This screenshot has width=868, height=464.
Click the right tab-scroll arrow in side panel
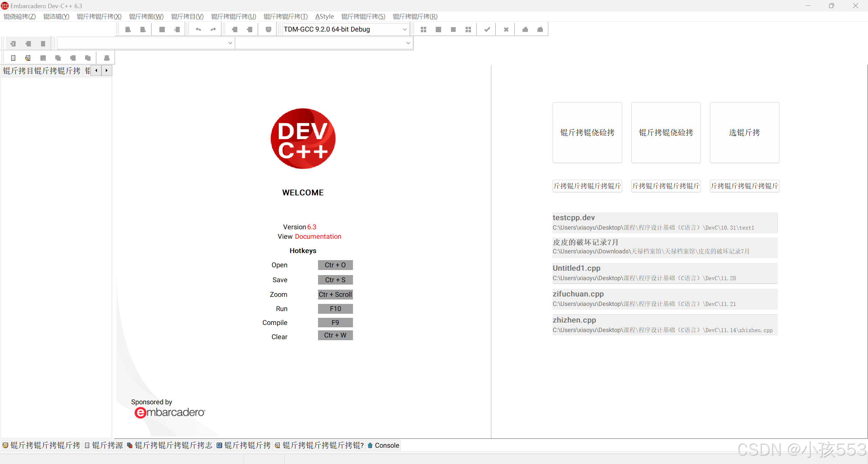106,71
